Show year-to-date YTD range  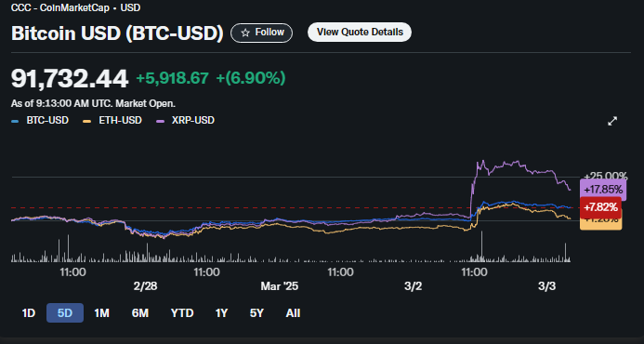click(182, 313)
